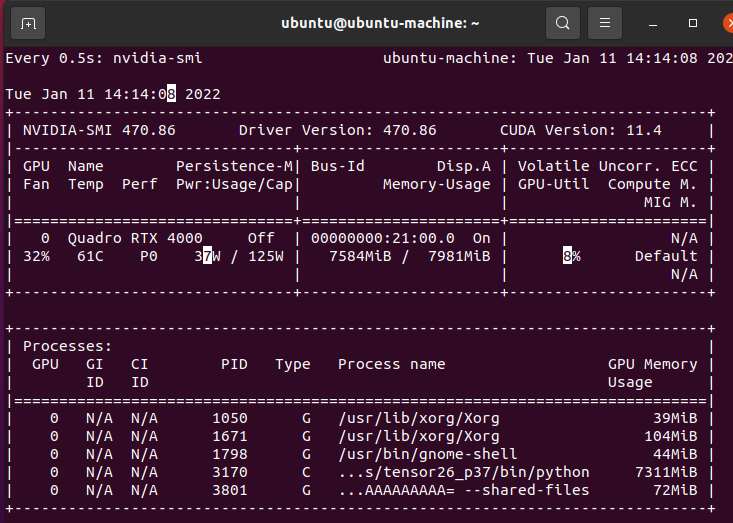Click the fan speed 32%
This screenshot has height=523, width=733.
[36, 257]
